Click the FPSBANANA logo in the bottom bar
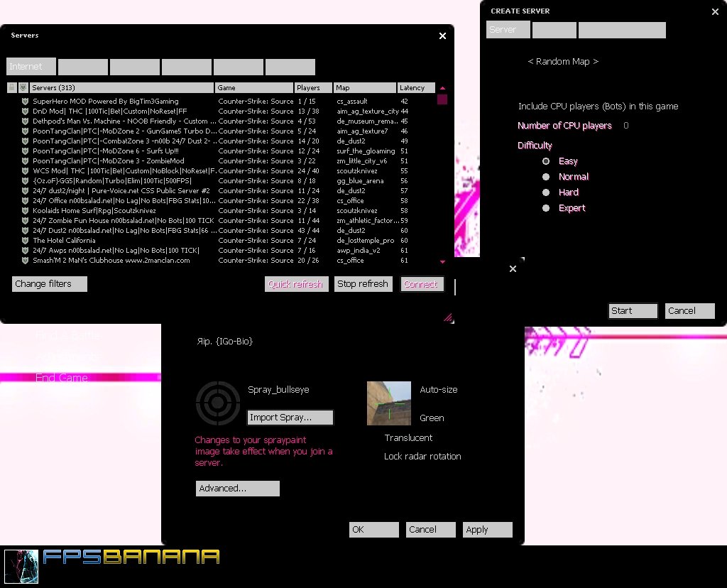 pyautogui.click(x=131, y=558)
